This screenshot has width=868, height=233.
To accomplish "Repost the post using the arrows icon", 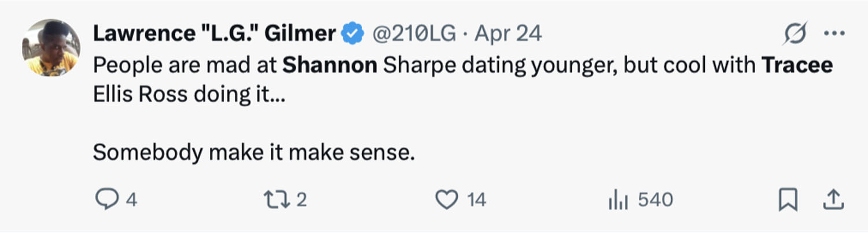I will 277,200.
